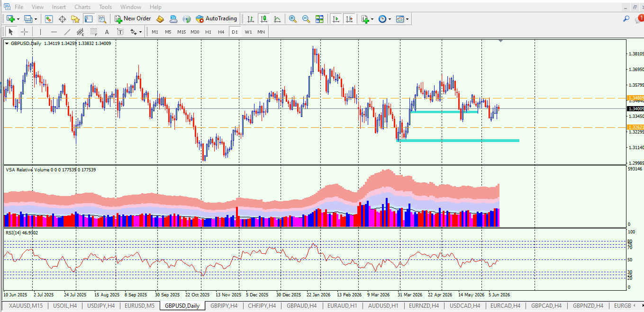644x312 pixels.
Task: Expand the Periods clock dropdown arrow
Action: pos(390,19)
